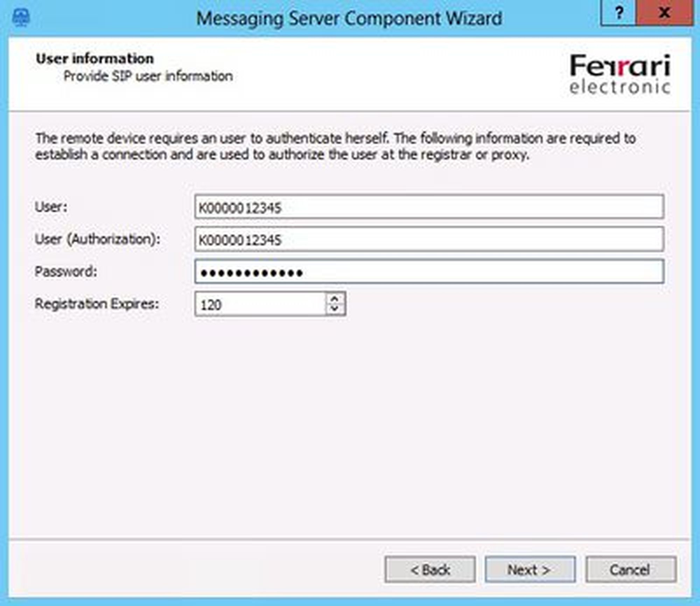The width and height of the screenshot is (700, 606).
Task: Select the Password input field
Action: (429, 272)
